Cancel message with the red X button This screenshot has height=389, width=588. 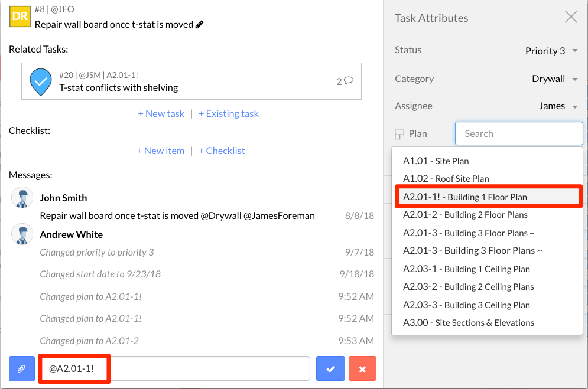click(x=362, y=368)
